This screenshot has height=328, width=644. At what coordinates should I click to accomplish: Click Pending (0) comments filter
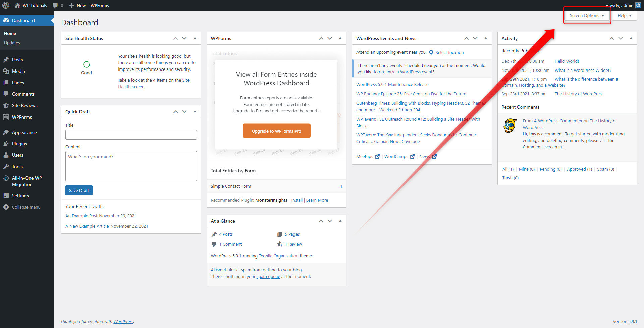click(550, 169)
